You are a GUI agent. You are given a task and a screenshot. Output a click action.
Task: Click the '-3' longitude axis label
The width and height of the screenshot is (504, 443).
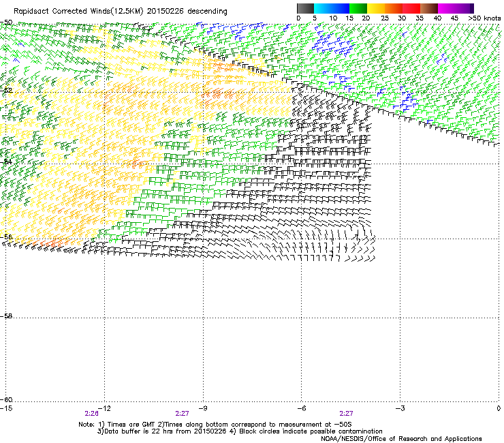click(x=400, y=408)
